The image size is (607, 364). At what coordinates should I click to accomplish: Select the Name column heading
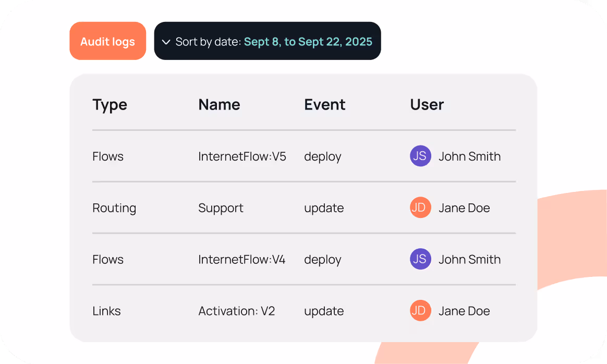[x=219, y=105]
